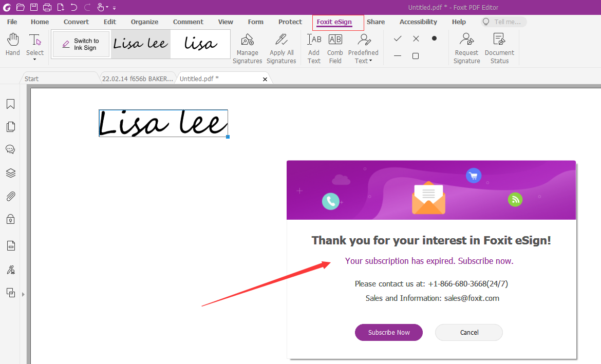Image resolution: width=601 pixels, height=364 pixels.
Task: Click 'Please contact us at: +1-866-680-3668(24/7)' text
Action: pyautogui.click(x=431, y=284)
